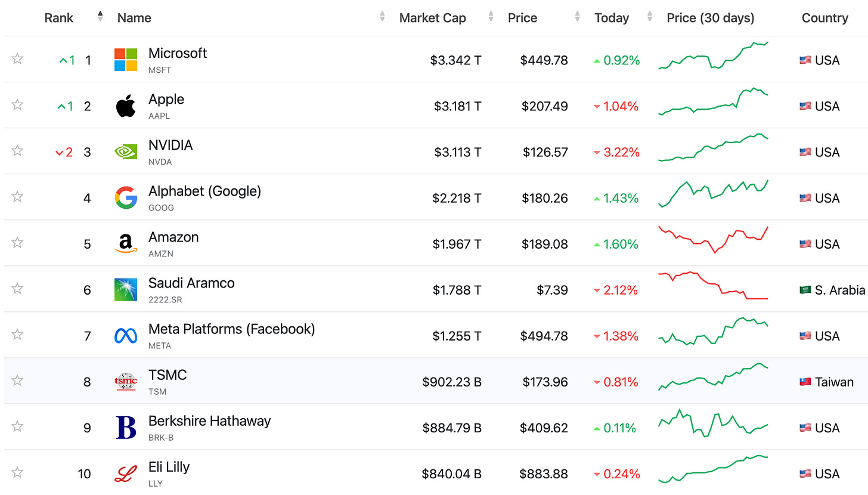868x495 pixels.
Task: Click the Meta infinity logo
Action: pos(126,336)
